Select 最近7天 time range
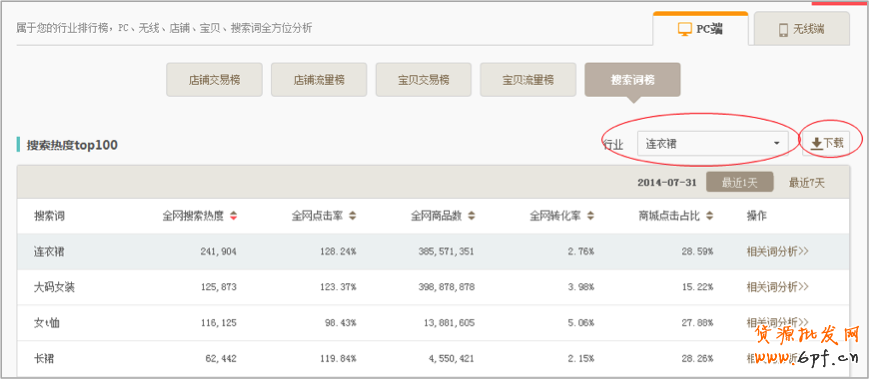This screenshot has height=379, width=869. pos(807,182)
